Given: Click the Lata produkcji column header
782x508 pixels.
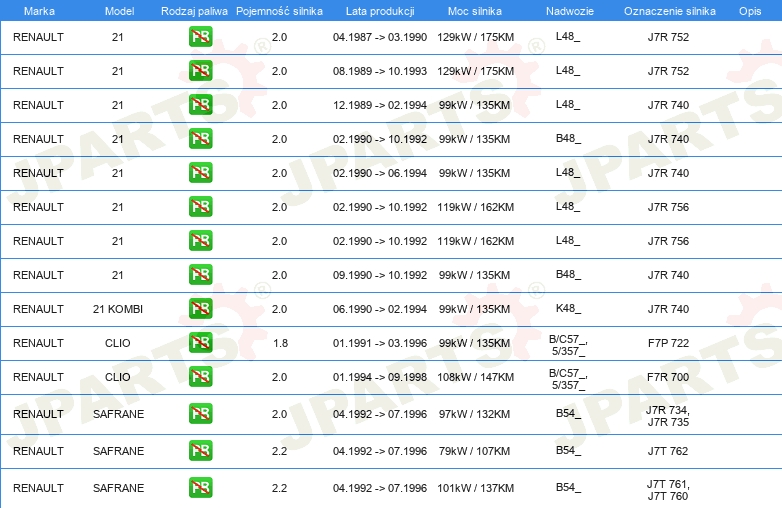Looking at the screenshot, I should point(380,11).
